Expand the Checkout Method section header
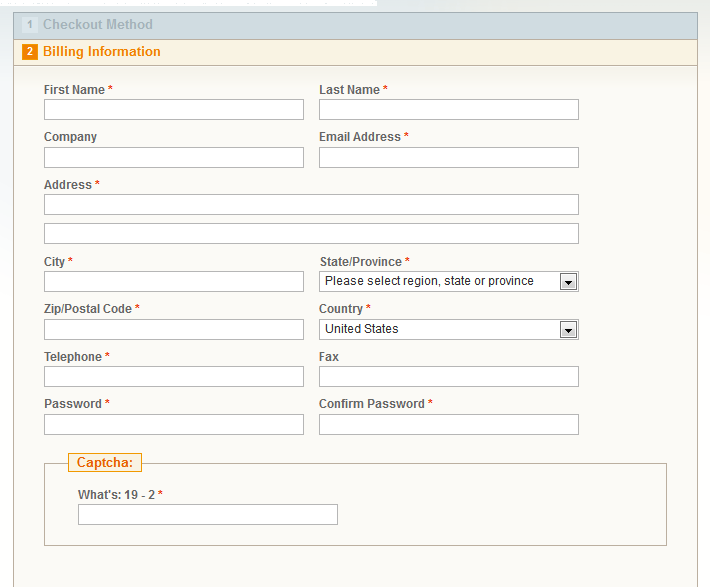 point(355,25)
